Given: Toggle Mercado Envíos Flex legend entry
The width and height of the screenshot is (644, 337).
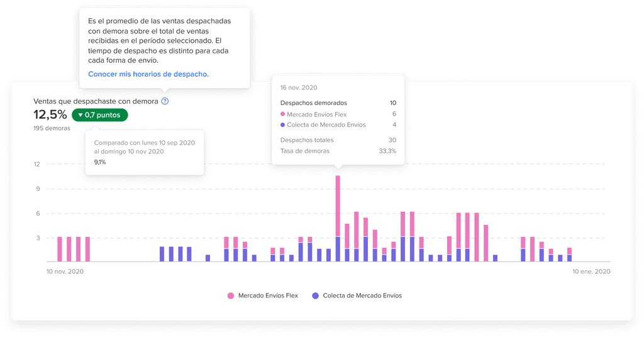Looking at the screenshot, I should point(263,296).
